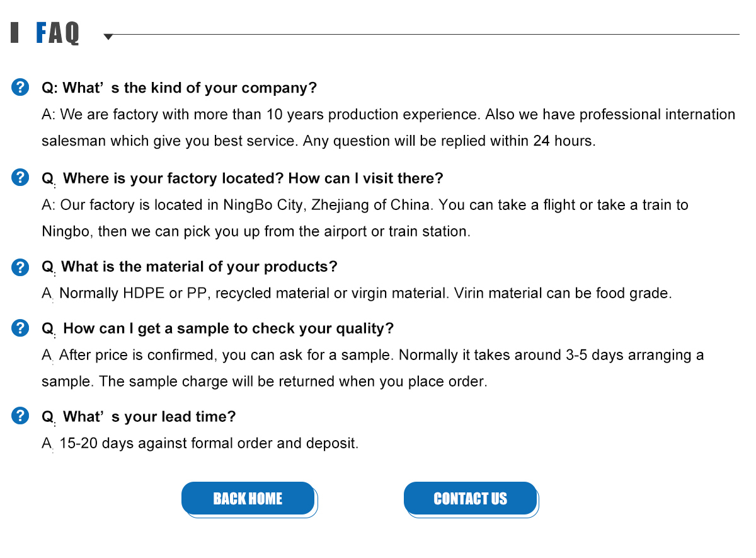The width and height of the screenshot is (756, 558).
Task: Click question mark icon beside factory location question
Action: (x=20, y=177)
